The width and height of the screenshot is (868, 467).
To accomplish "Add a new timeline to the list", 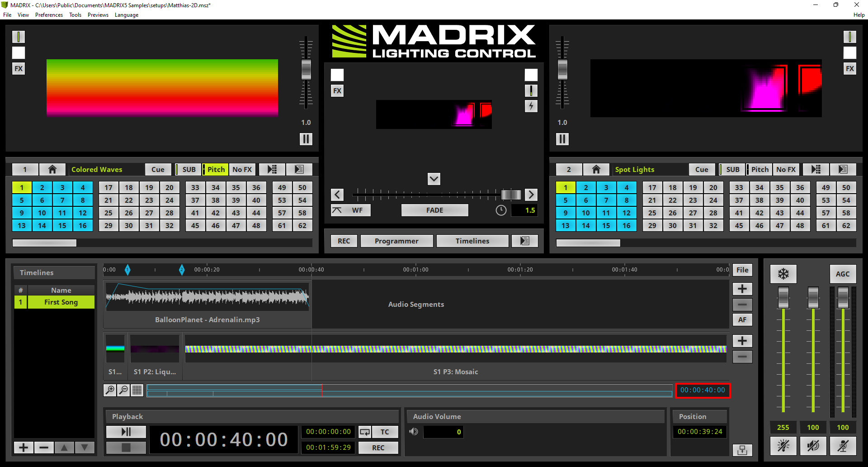I will (x=24, y=448).
